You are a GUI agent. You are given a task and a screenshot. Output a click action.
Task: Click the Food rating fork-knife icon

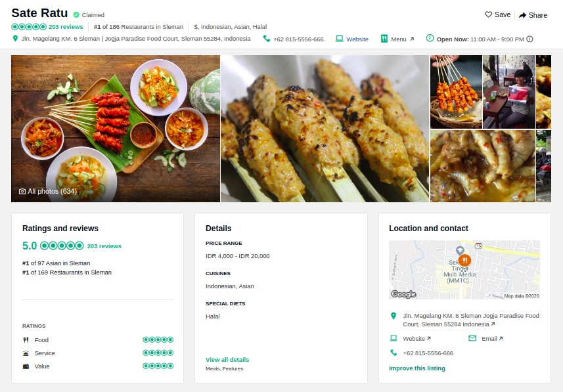coord(26,340)
